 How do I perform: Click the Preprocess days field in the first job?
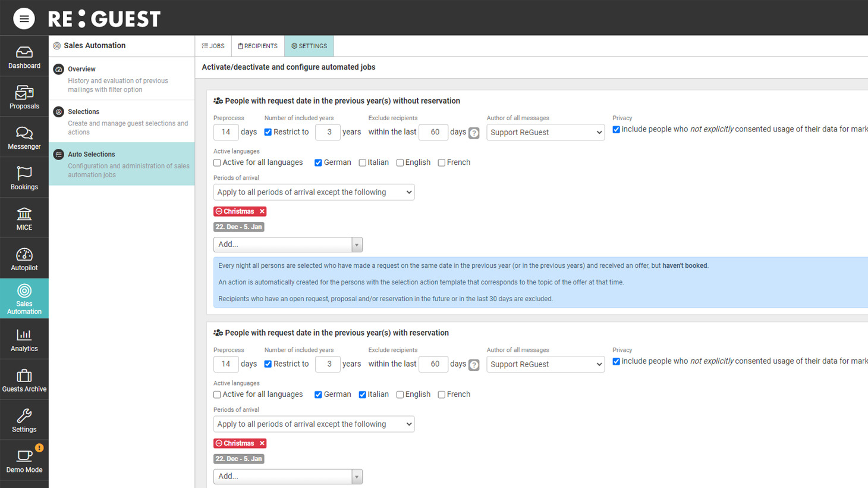(x=226, y=132)
